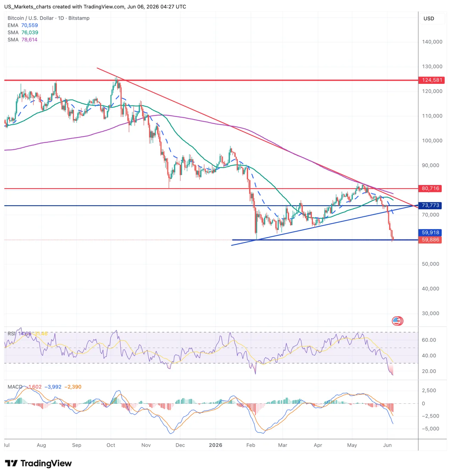
Task: Click the 2,500 MACD axis label
Action: click(x=429, y=390)
